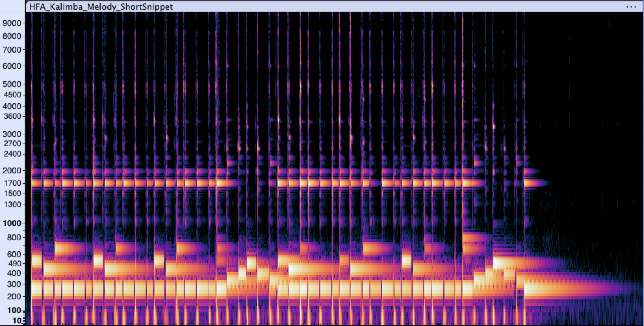Click the 2000 Hz ruler marking

(12, 170)
